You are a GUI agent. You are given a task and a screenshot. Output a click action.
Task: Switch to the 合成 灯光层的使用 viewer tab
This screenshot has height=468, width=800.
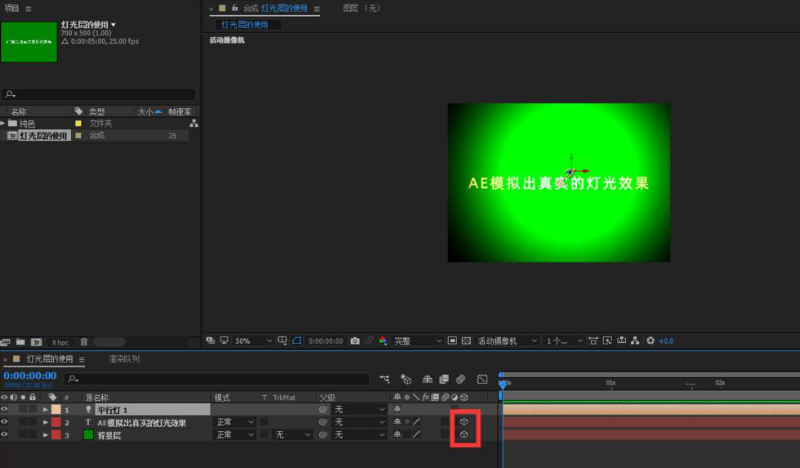(x=275, y=8)
